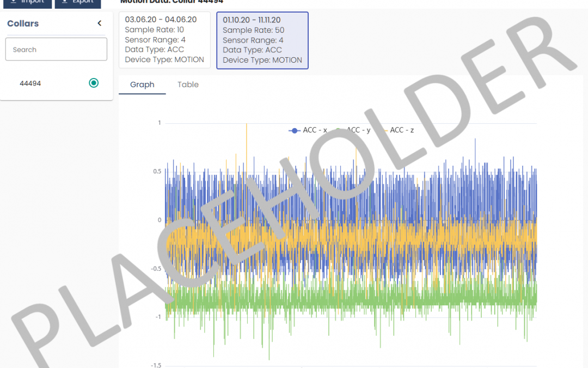Open the Table tab

pyautogui.click(x=188, y=85)
